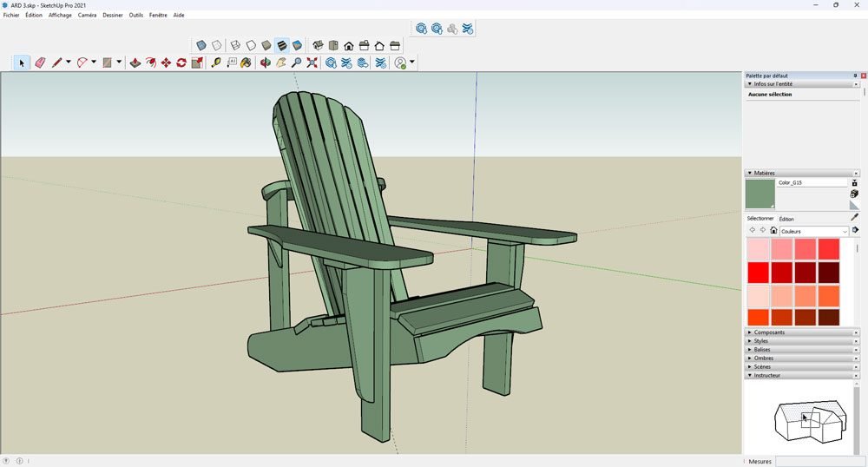The height and width of the screenshot is (467, 868).
Task: Switch to Shaded face style
Action: (x=266, y=45)
